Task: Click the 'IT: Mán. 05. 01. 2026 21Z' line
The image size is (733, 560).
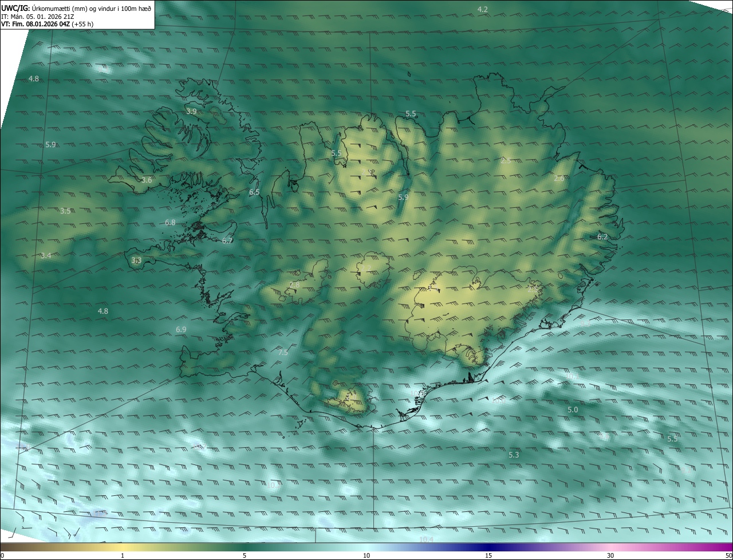Action: (x=38, y=17)
